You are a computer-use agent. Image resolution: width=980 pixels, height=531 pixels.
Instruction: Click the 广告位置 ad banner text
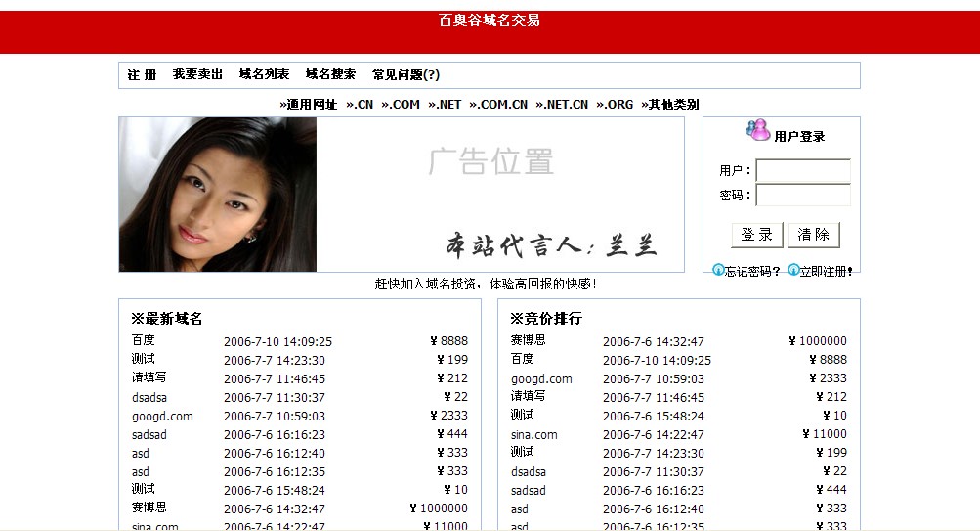491,161
